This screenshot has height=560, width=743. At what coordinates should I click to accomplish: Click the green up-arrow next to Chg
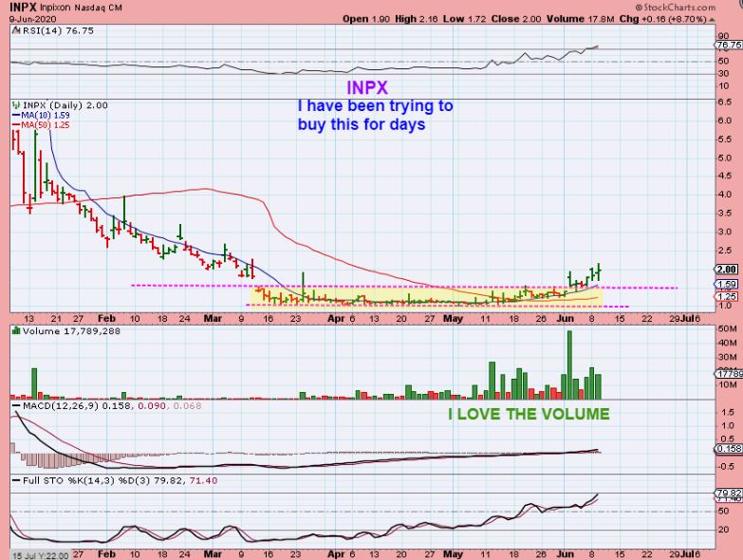pyautogui.click(x=712, y=19)
